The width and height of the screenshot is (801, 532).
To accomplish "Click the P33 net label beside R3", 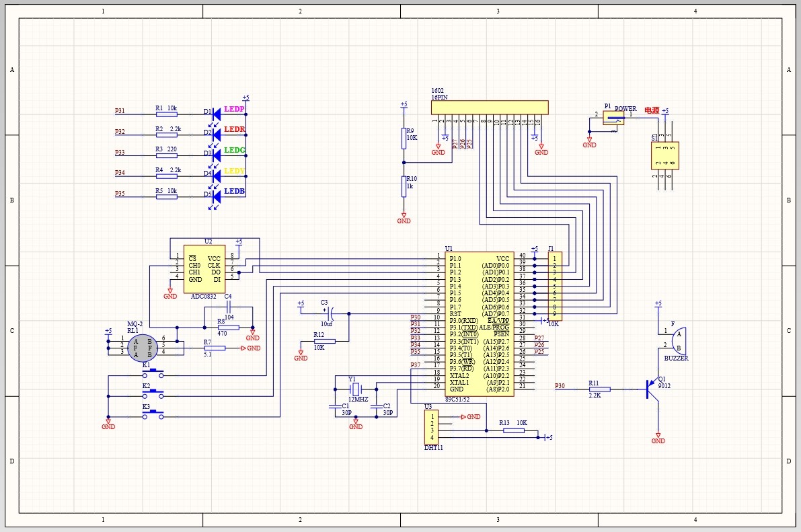I will tap(120, 152).
